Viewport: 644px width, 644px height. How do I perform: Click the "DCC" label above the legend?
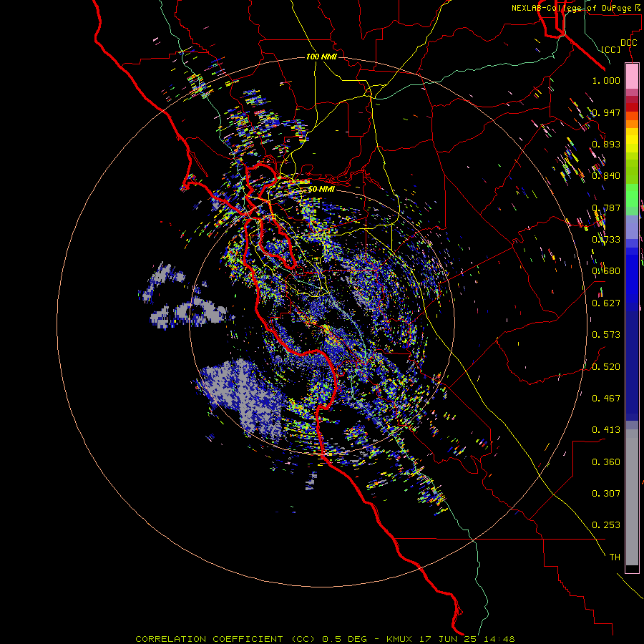tap(628, 43)
